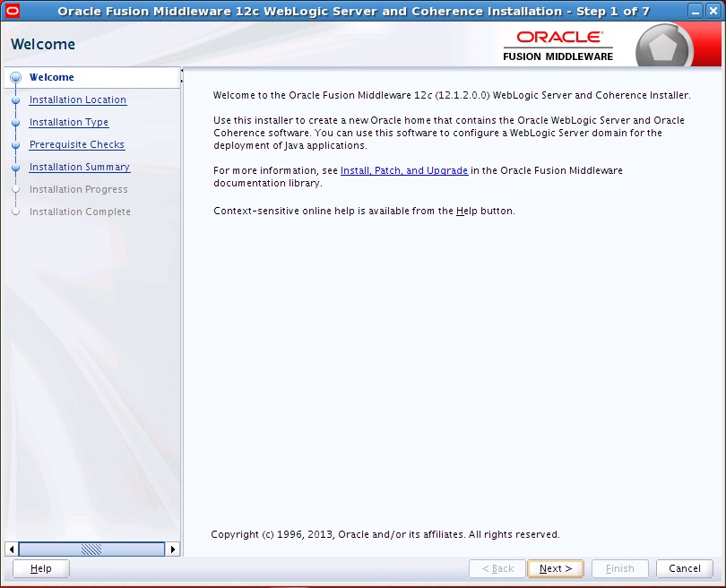
Task: Click the Oracle Fusion Middleware logo
Action: [557, 46]
